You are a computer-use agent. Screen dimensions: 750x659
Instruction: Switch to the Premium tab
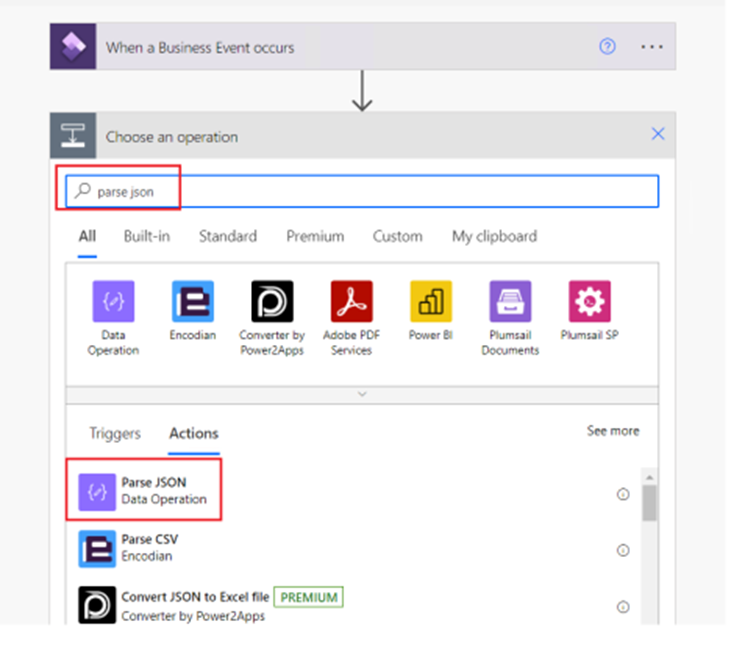point(315,236)
